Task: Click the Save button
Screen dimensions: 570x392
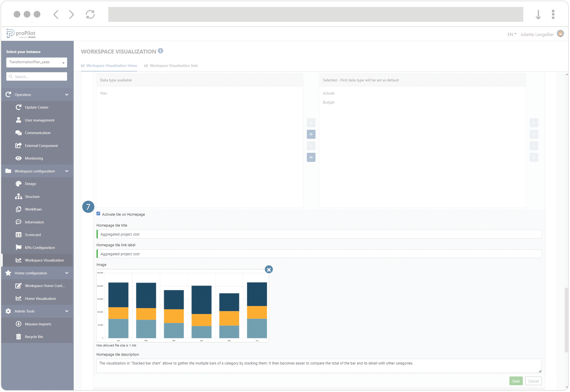Action: pyautogui.click(x=516, y=381)
